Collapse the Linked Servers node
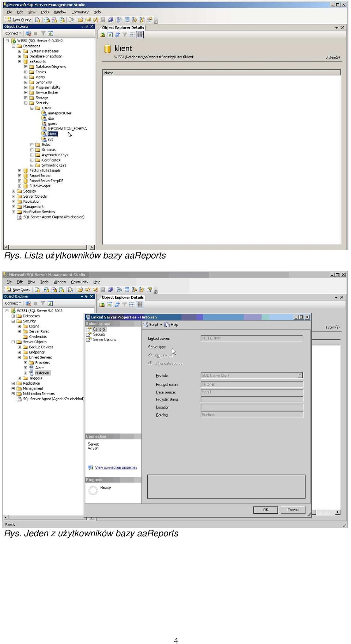This screenshot has height=644, width=351. click(19, 358)
